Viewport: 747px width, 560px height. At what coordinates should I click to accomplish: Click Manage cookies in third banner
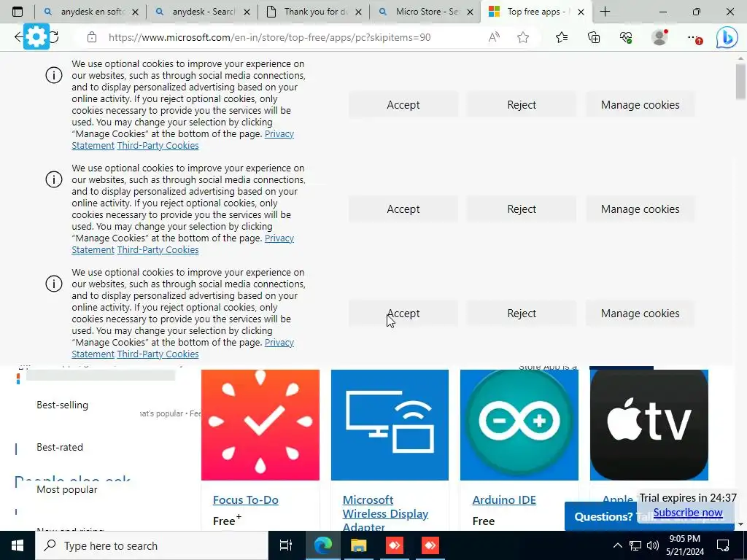click(640, 314)
